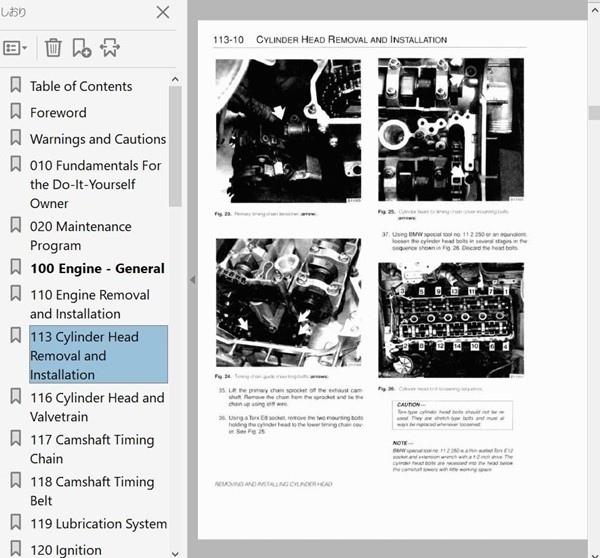The width and height of the screenshot is (600, 558).
Task: Click bookmark icon beside 118 Camshaft Timing Belt
Action: coord(15,480)
